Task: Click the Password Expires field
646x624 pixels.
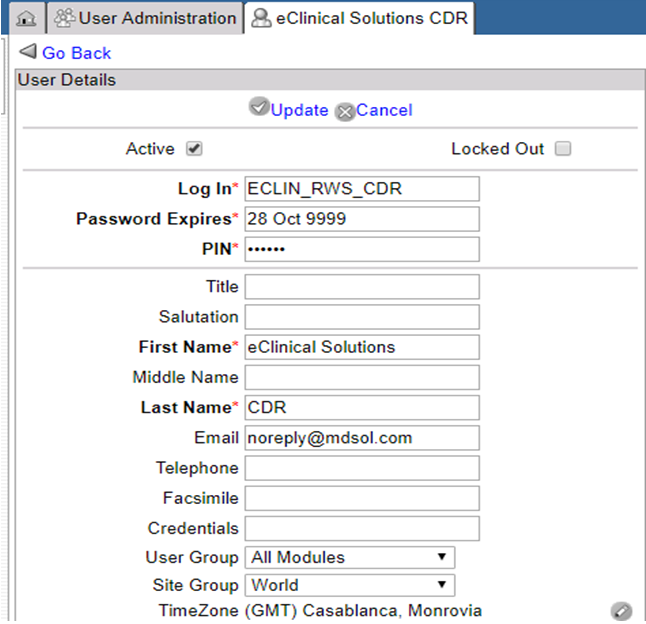Action: tap(362, 219)
